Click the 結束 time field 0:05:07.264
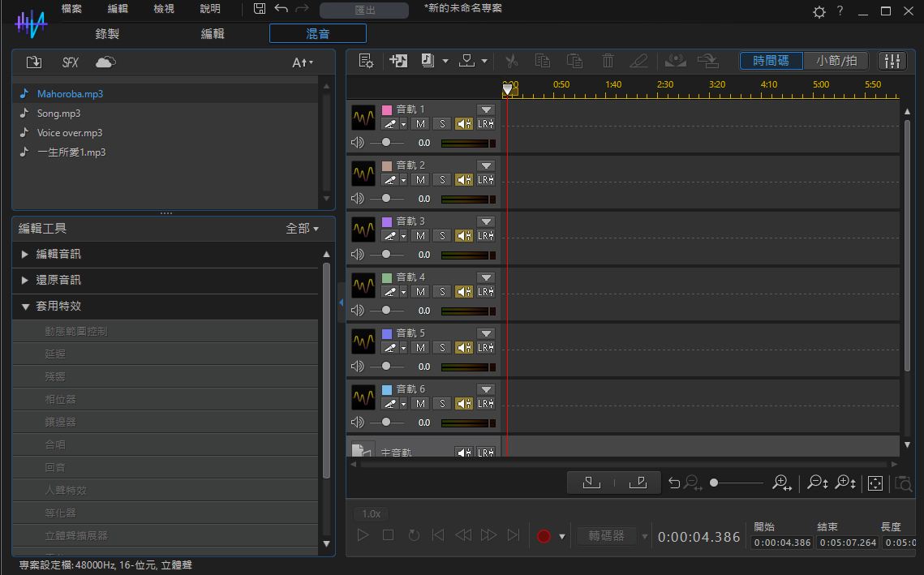 pos(848,543)
